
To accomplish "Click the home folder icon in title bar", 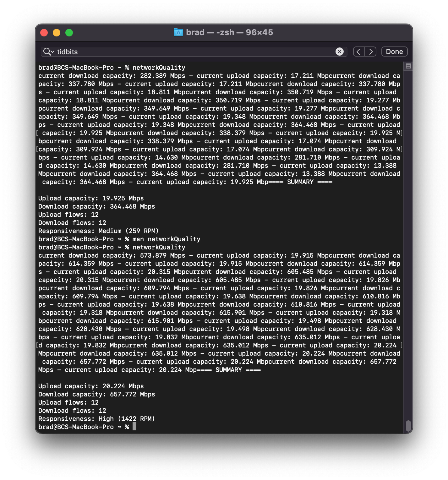I will tap(178, 32).
